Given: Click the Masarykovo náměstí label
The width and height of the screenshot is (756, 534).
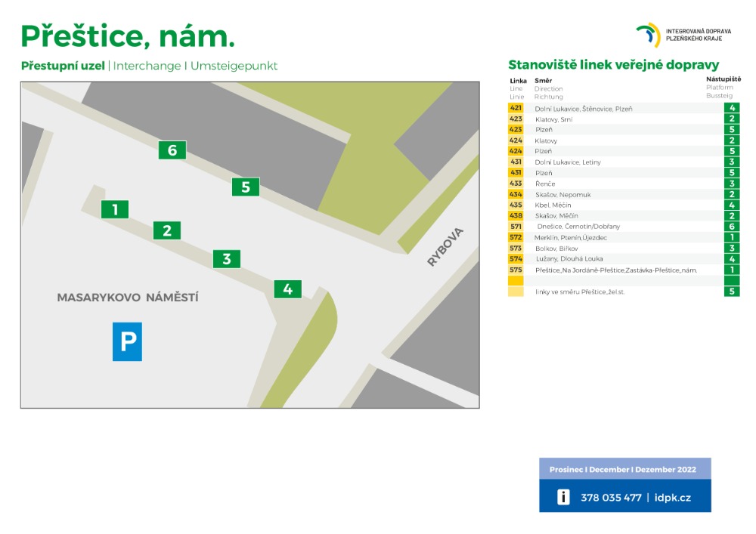Looking at the screenshot, I should tap(128, 298).
